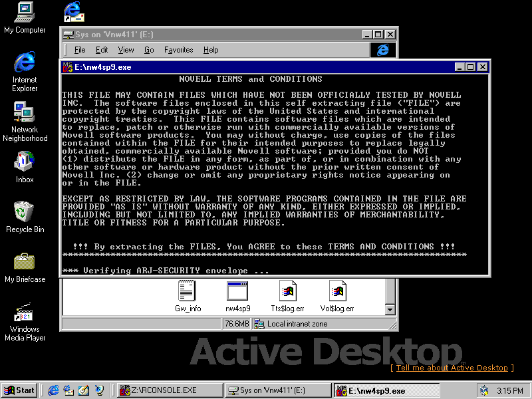
Task: Open the Favorites menu in the folder window
Action: click(178, 50)
